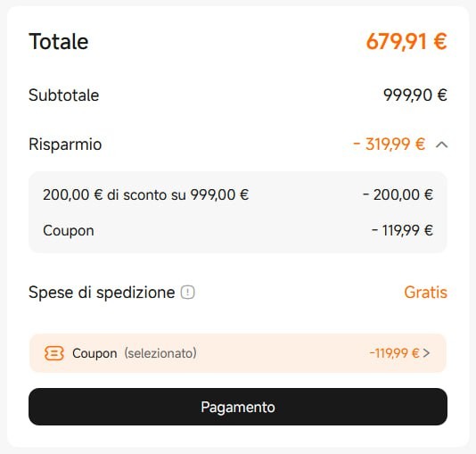Viewport: 476px width, 454px height.
Task: Click the Spese di spedizione label
Action: coord(102,293)
